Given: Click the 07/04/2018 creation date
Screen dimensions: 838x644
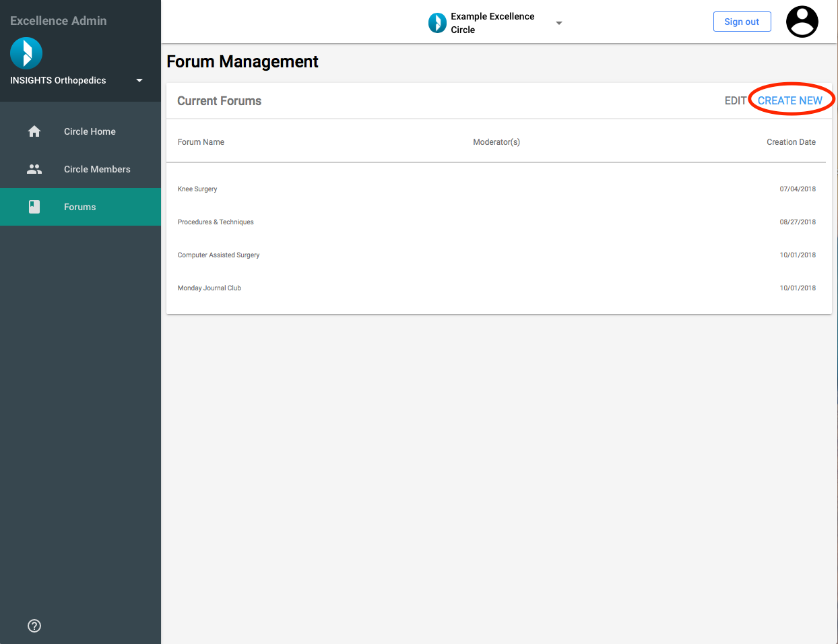Looking at the screenshot, I should tap(798, 189).
